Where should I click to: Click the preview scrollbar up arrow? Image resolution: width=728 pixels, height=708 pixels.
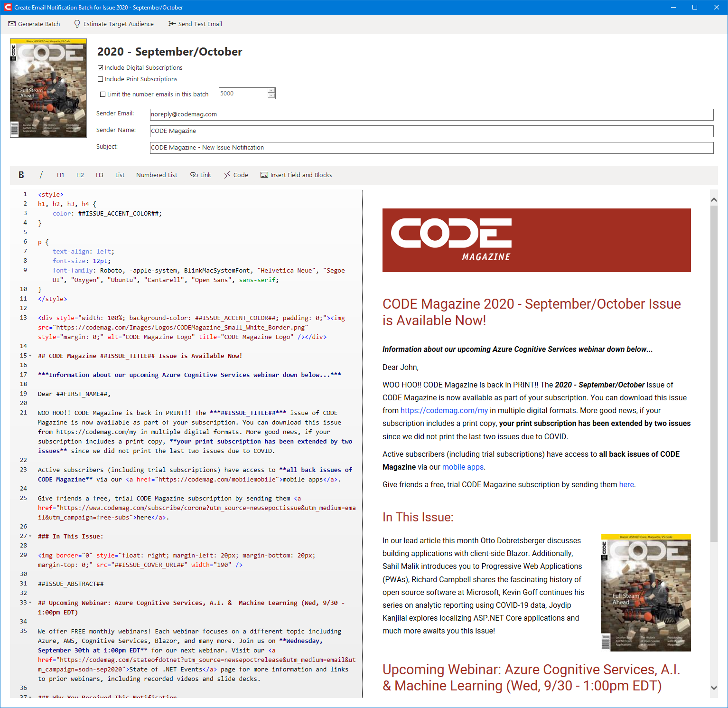click(714, 199)
